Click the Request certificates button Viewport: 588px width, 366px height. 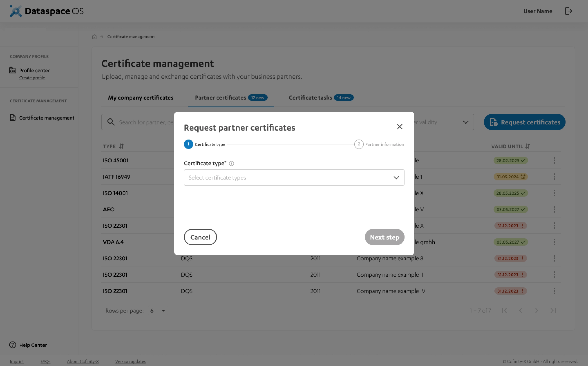[x=524, y=122]
